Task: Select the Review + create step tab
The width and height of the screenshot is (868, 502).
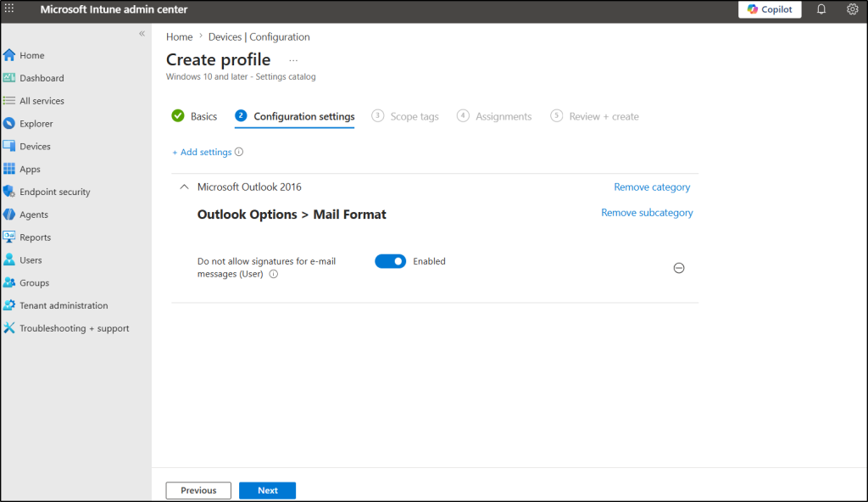Action: coord(594,116)
